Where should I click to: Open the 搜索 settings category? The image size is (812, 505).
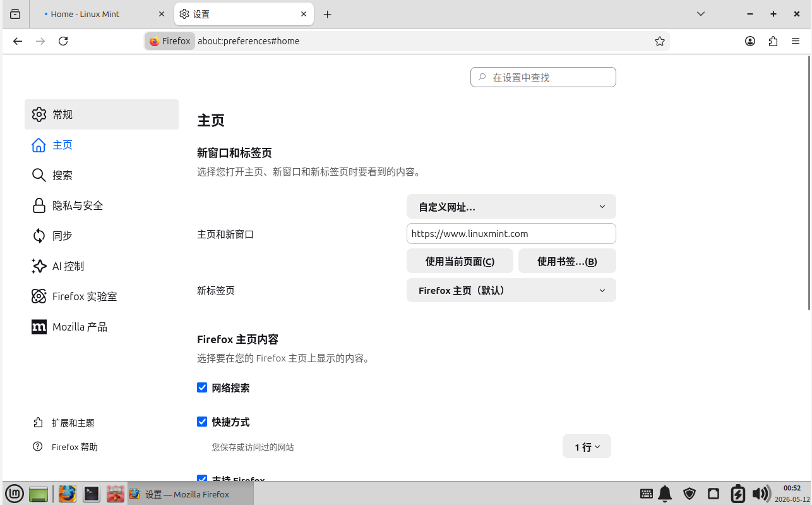click(x=102, y=175)
